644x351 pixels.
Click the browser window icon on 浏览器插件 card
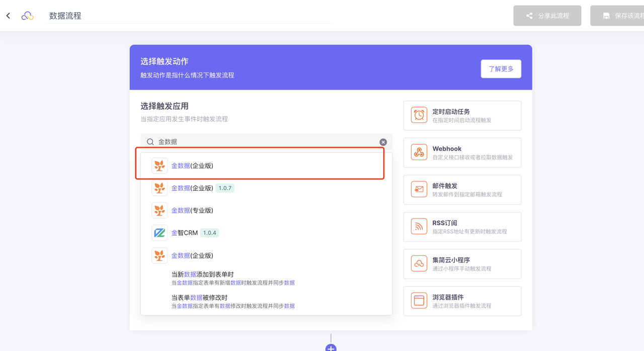(419, 301)
